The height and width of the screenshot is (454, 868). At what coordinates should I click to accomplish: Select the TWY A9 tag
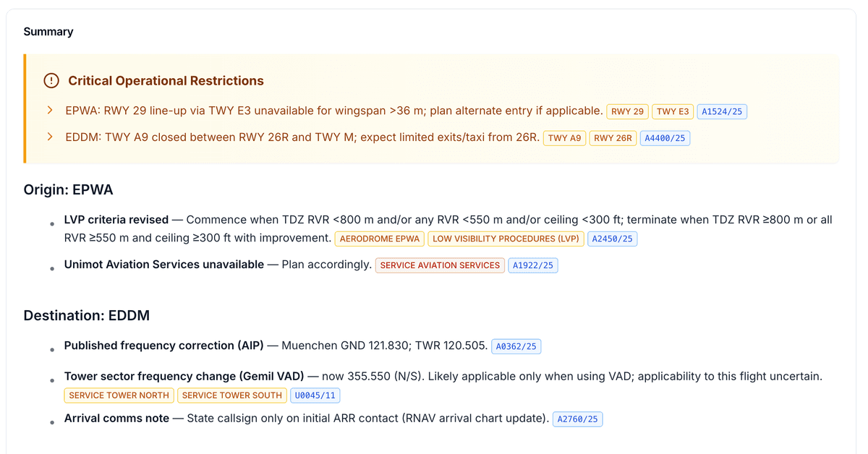(564, 137)
